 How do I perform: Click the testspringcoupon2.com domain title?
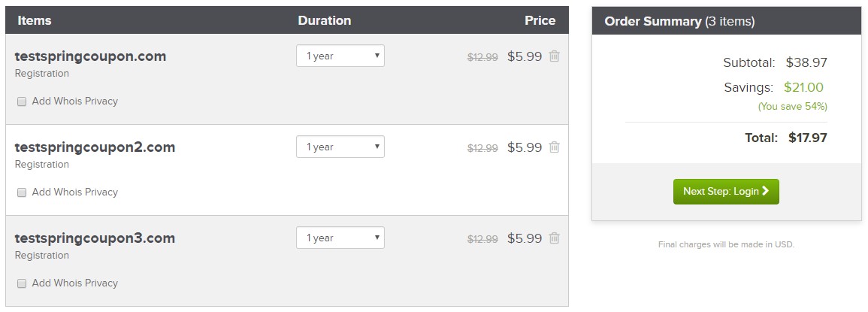point(95,147)
